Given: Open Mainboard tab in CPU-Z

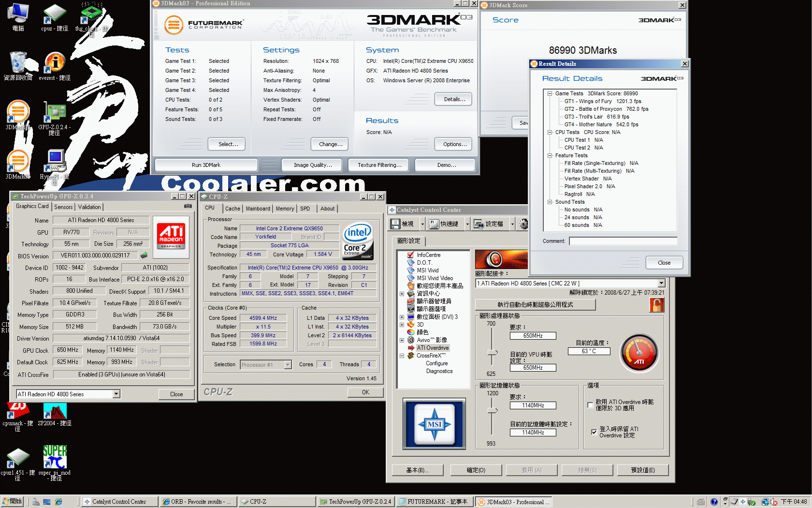Looking at the screenshot, I should [258, 209].
